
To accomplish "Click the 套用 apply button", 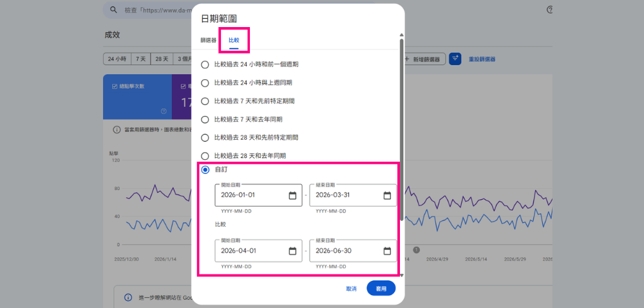I will pyautogui.click(x=381, y=288).
